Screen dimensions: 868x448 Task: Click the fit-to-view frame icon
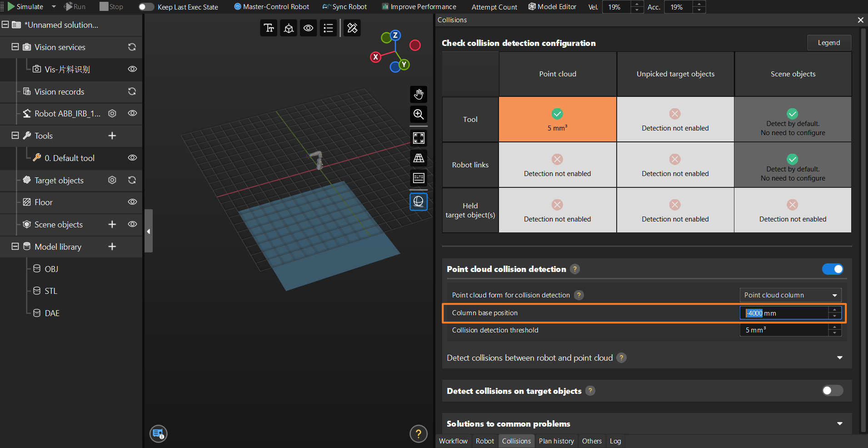pyautogui.click(x=419, y=138)
